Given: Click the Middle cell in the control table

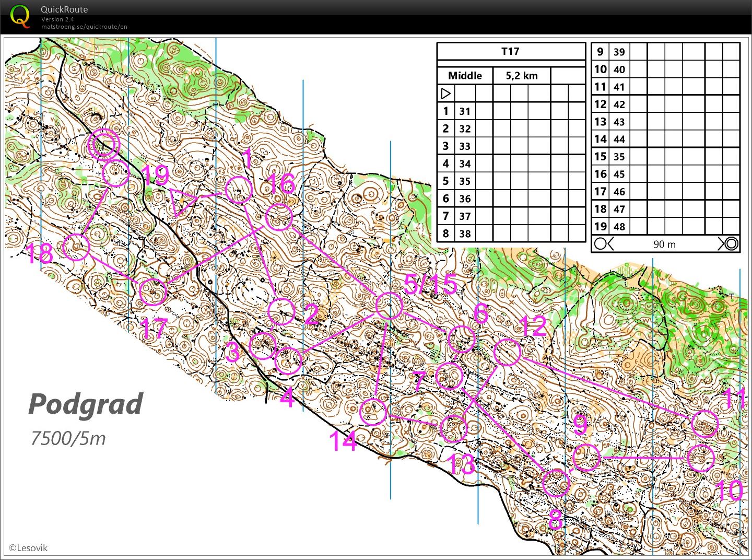Looking at the screenshot, I should (465, 76).
